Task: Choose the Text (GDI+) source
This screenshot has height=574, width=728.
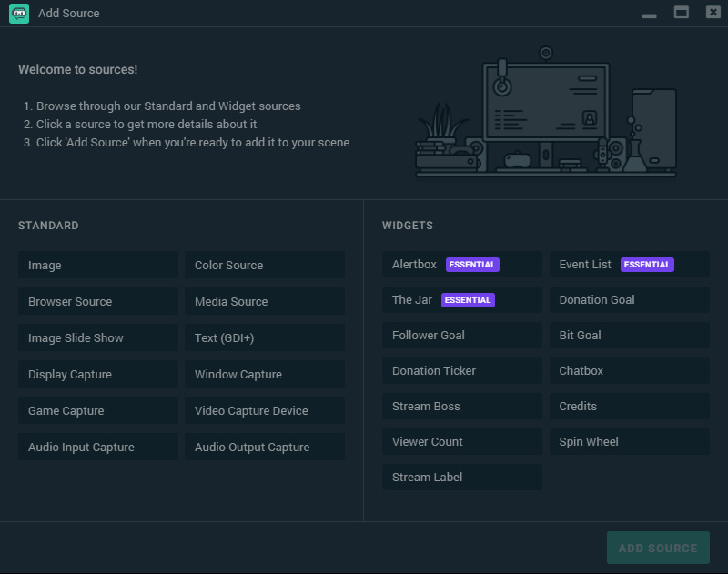Action: tap(264, 337)
